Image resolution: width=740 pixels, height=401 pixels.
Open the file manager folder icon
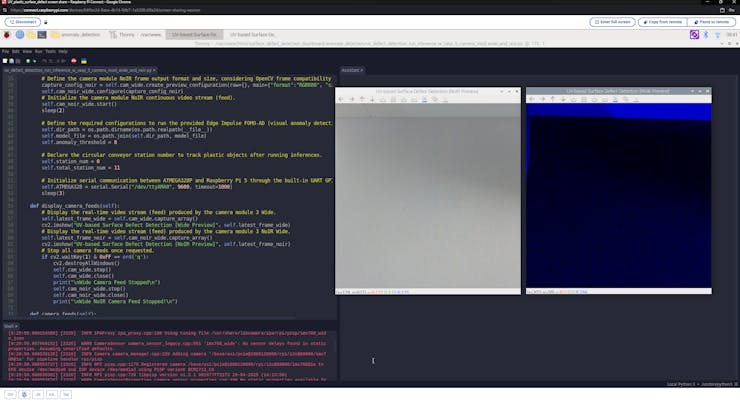(31, 35)
